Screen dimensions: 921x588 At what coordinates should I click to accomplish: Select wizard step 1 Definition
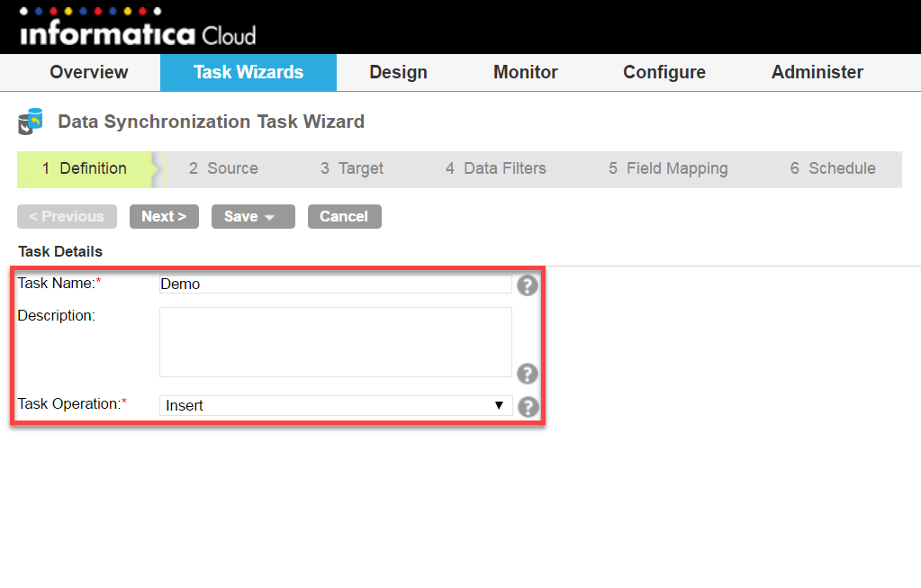pos(85,168)
